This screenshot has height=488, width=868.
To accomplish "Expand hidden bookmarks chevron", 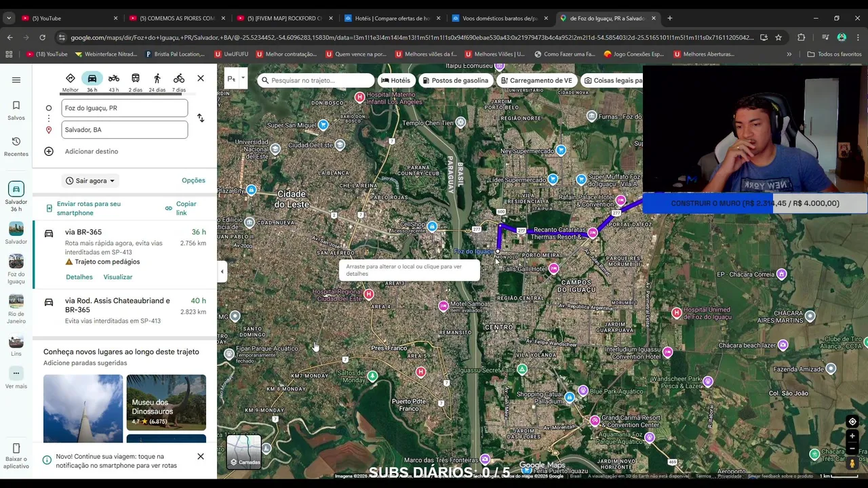I will coord(789,54).
